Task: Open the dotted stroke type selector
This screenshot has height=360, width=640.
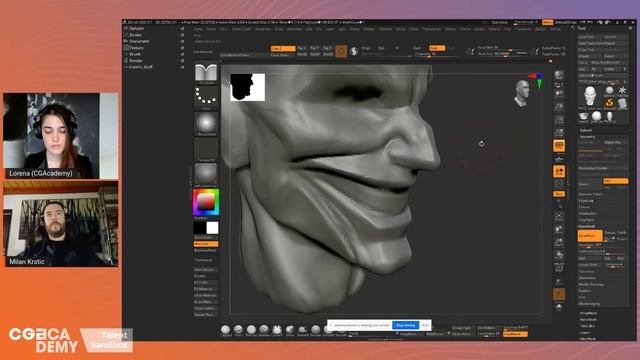Action: [206, 97]
